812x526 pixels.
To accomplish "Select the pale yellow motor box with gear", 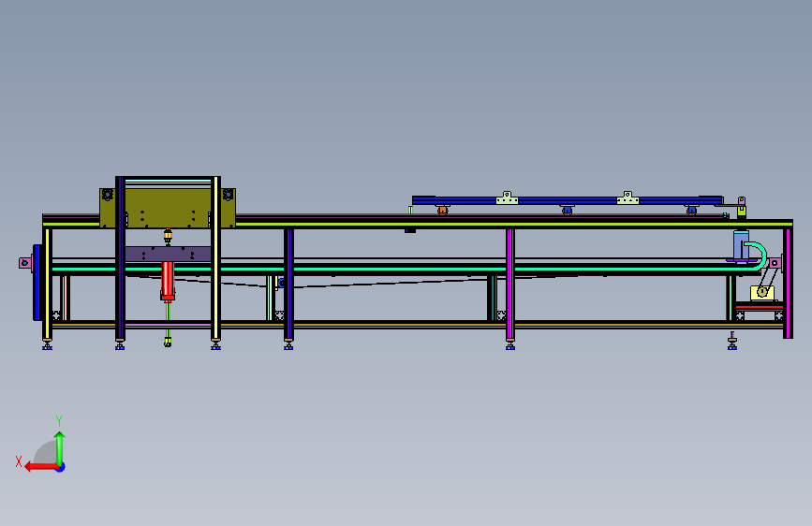I will tap(761, 293).
